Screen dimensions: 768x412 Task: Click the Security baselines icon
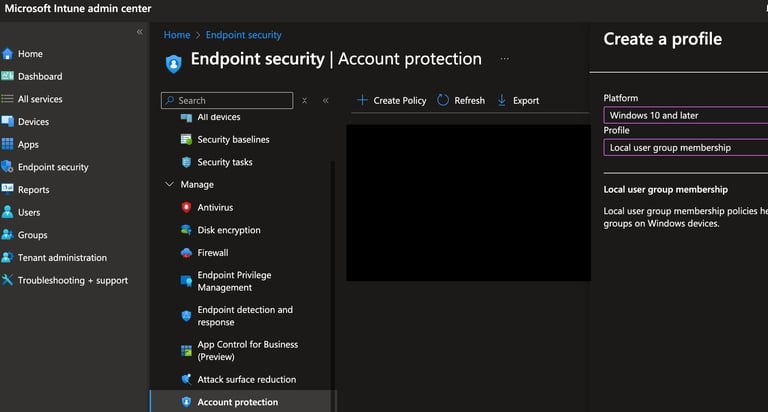click(186, 140)
